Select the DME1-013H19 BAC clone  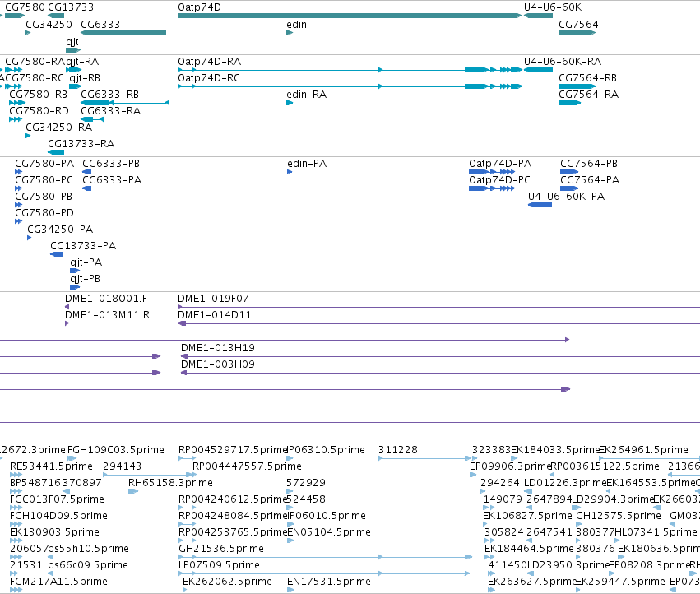tap(440, 356)
